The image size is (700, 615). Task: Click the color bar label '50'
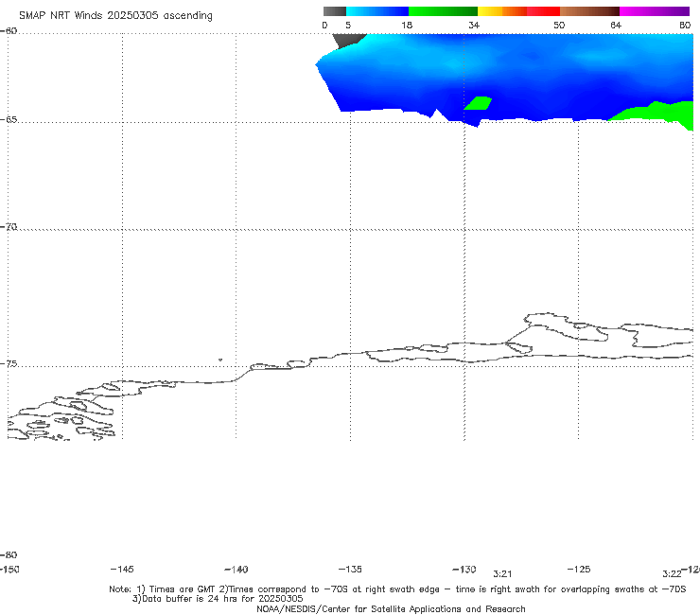tap(559, 26)
